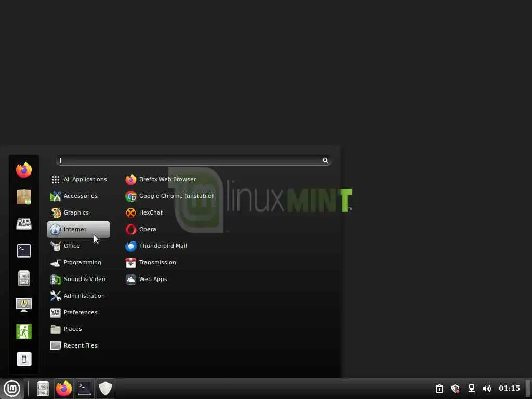Viewport: 532px width, 399px height.
Task: Select the Office category
Action: click(78, 246)
